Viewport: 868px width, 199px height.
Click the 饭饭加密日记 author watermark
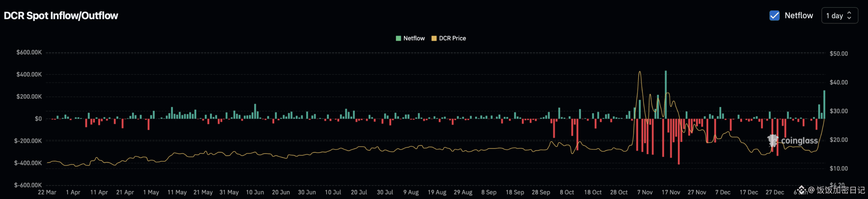(840, 190)
